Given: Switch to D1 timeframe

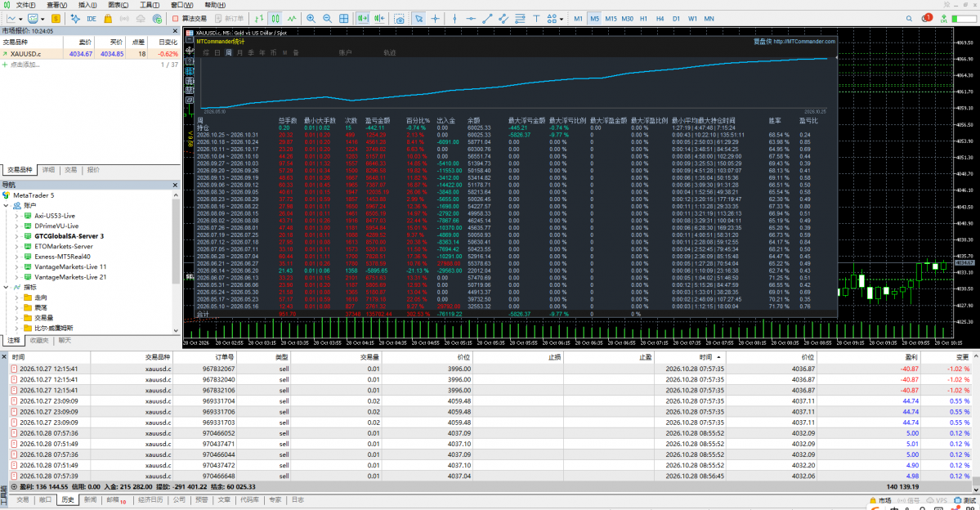Looking at the screenshot, I should tap(676, 19).
